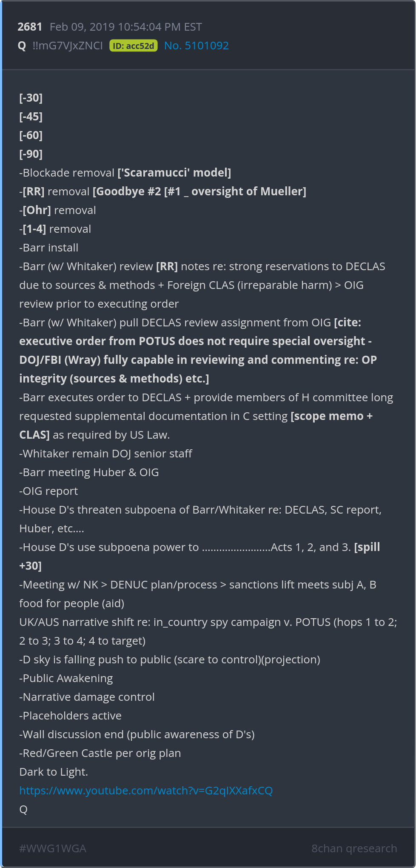This screenshot has width=416, height=868.
Task: Click the Feb 09, 2019 timestamp
Action: coord(125,27)
